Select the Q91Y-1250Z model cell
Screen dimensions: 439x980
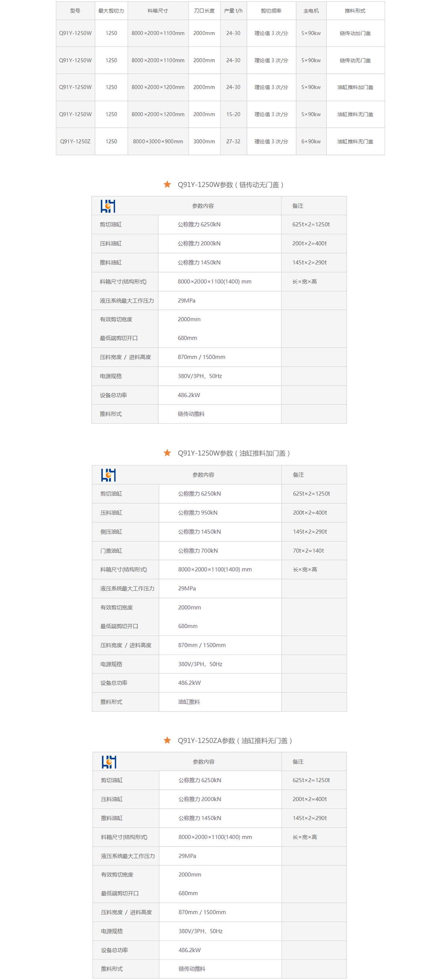(75, 141)
